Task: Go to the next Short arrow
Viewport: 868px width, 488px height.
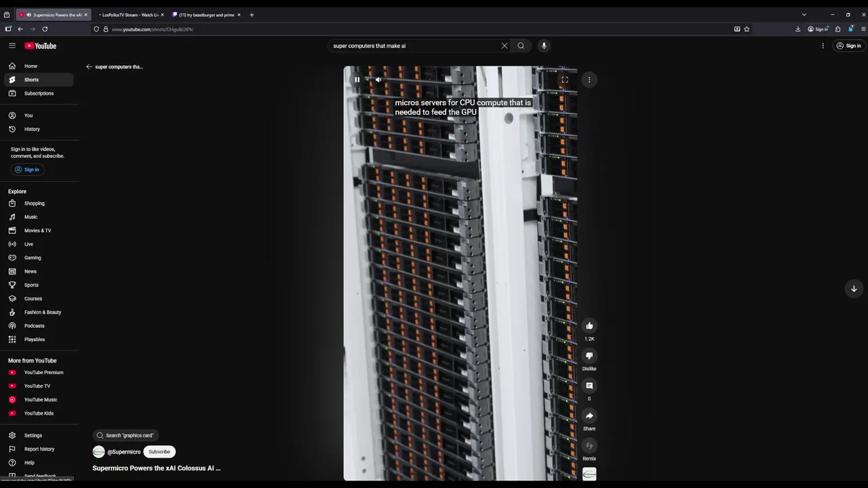Action: point(854,288)
